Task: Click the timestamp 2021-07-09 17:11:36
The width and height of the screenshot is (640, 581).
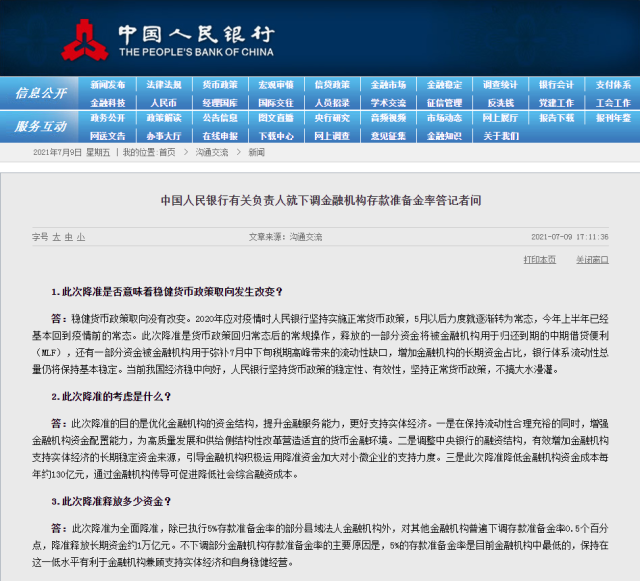Action: [x=570, y=237]
